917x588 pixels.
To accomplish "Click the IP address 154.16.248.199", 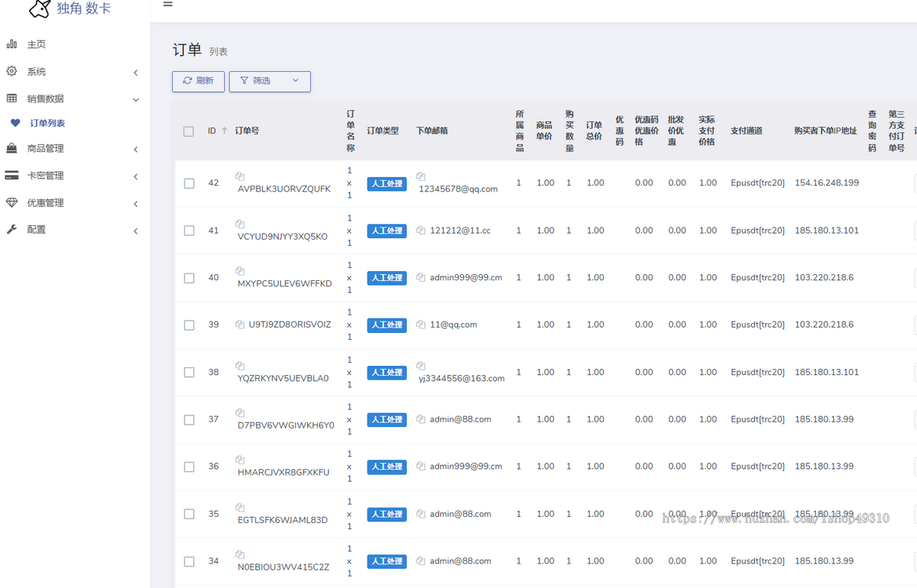I will tap(827, 183).
